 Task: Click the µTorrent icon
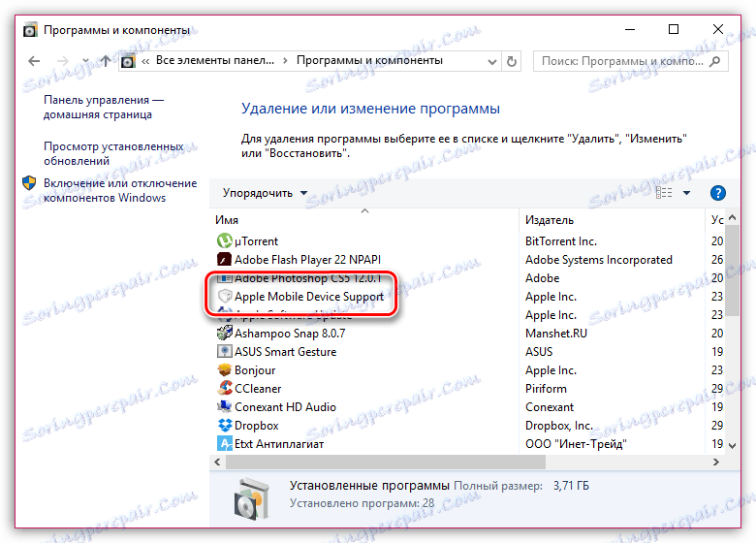pos(224,240)
